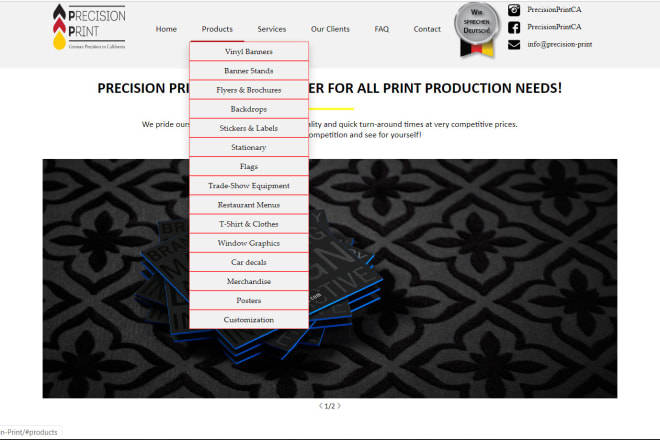Screen dimensions: 660x440
Task: Click the Precision Print logo
Action: point(89,27)
